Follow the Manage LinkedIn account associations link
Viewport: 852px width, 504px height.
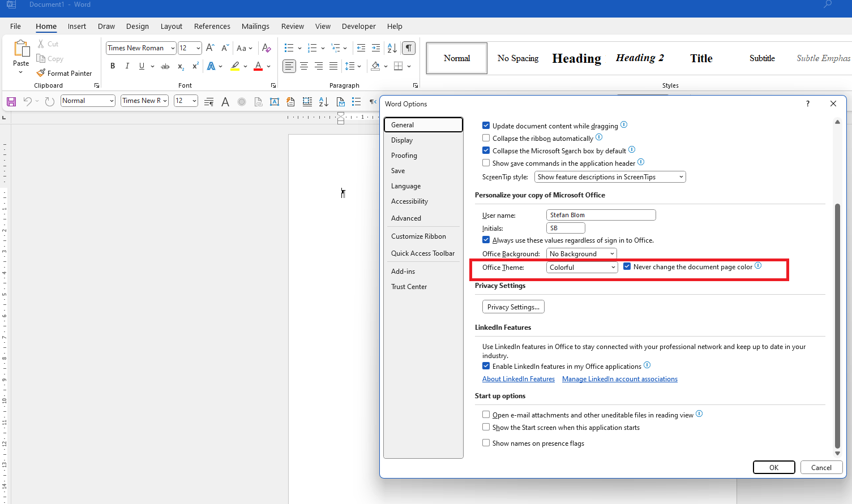[619, 378]
